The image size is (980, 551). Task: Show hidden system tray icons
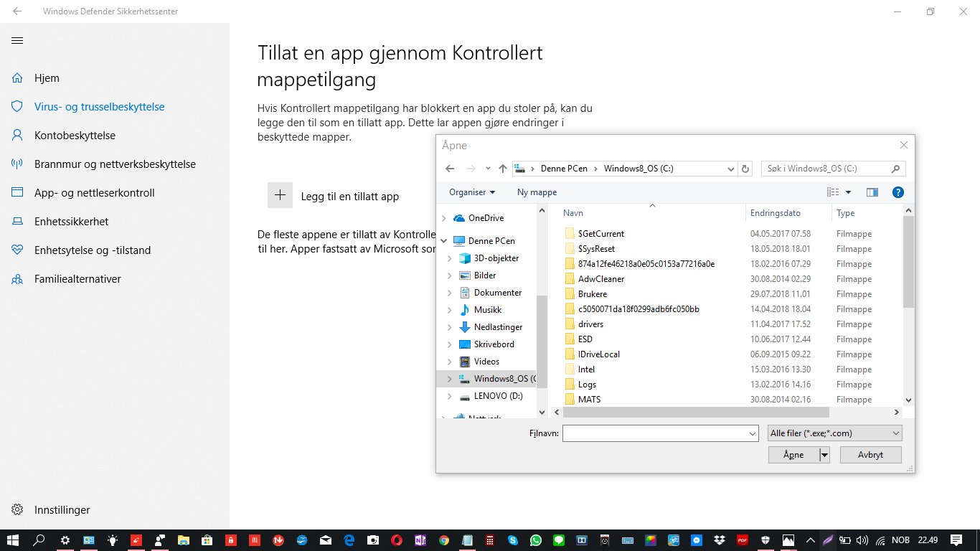tap(811, 540)
